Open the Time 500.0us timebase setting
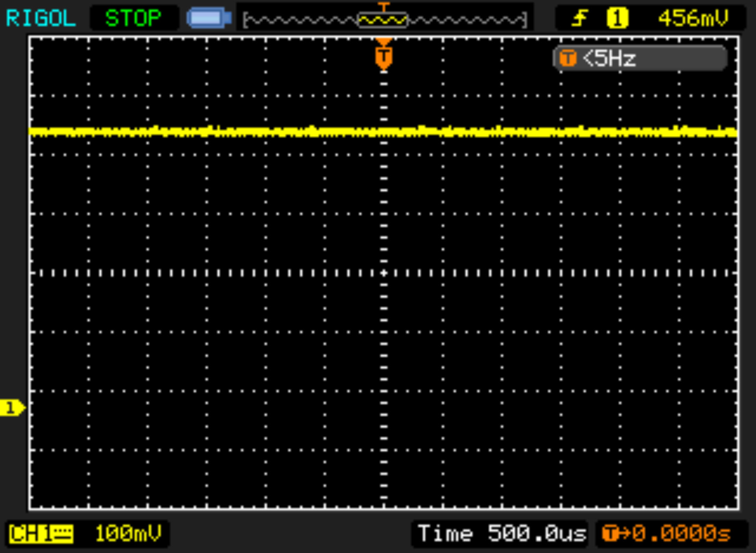Viewport: 756px width, 553px height. point(501,534)
